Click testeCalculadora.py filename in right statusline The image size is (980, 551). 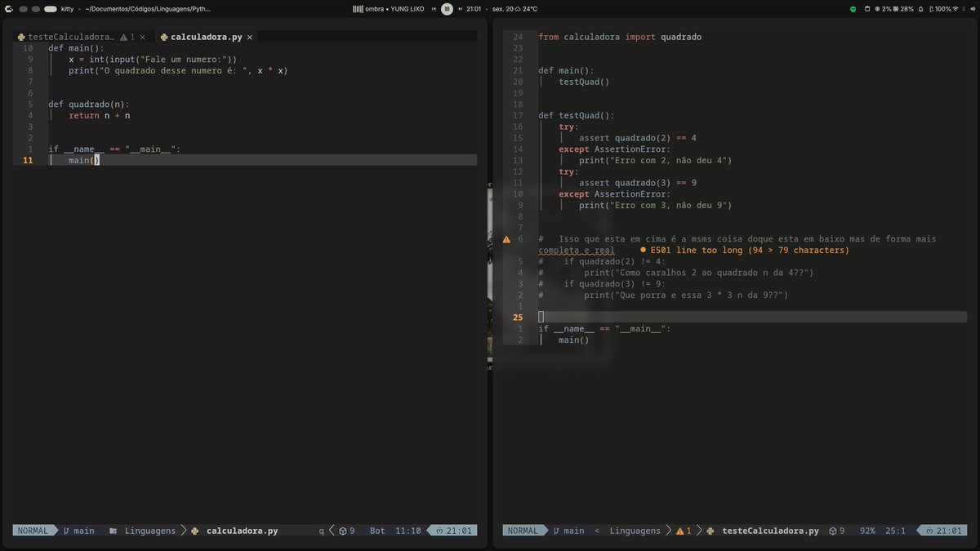(770, 531)
